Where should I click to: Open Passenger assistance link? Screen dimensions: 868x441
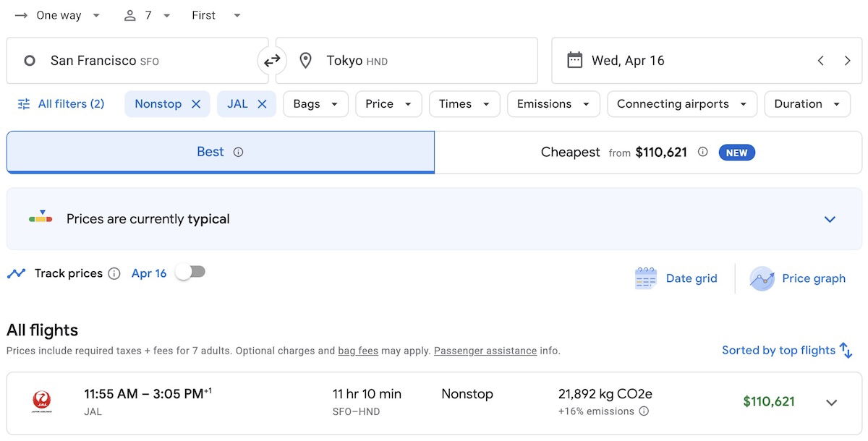point(485,351)
